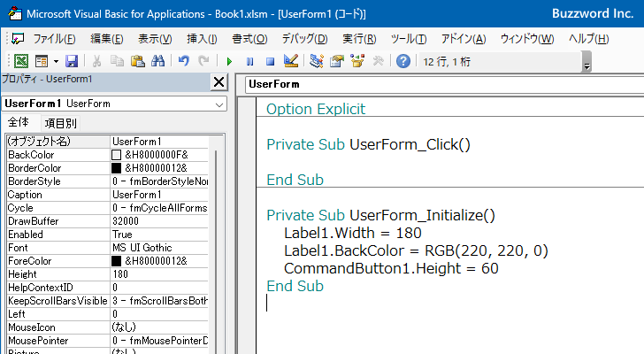This screenshot has width=644, height=354.
Task: Click the Label1.Width = 180 code line
Action: [352, 234]
